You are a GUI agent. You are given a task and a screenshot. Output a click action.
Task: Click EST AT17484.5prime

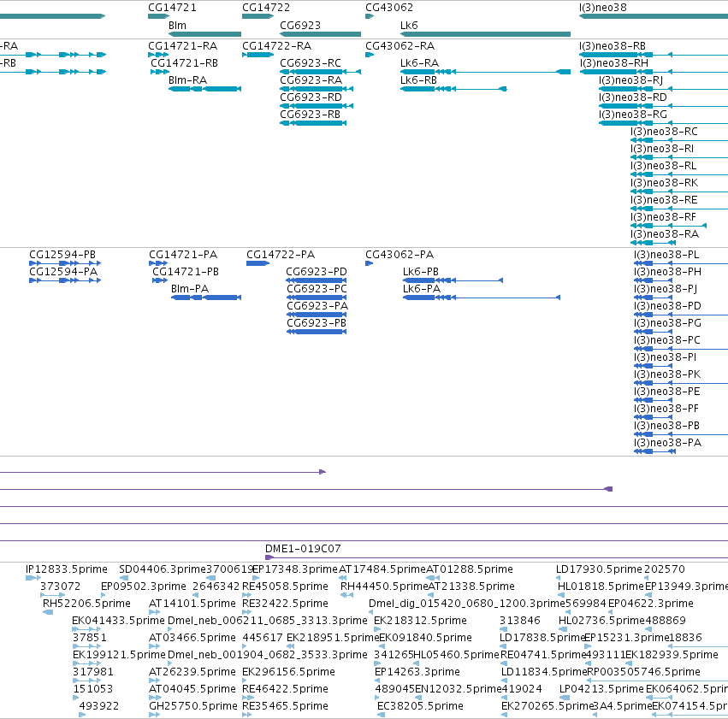tap(382, 569)
